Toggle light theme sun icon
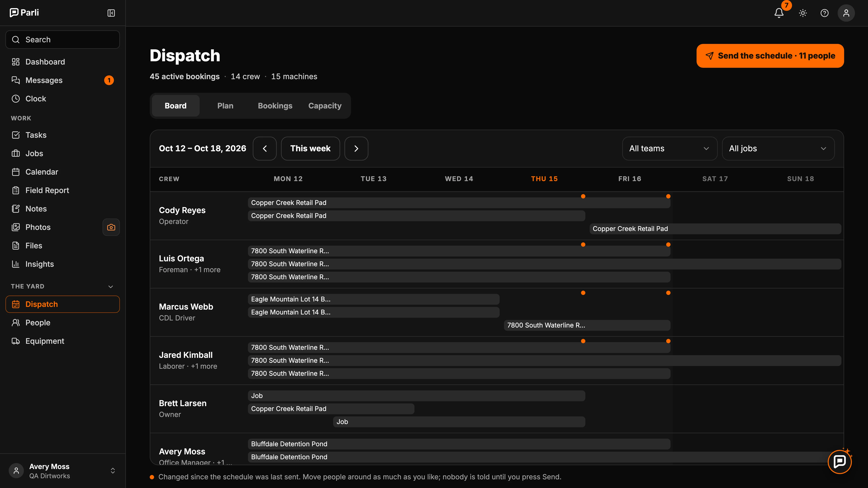The image size is (868, 488). click(803, 13)
